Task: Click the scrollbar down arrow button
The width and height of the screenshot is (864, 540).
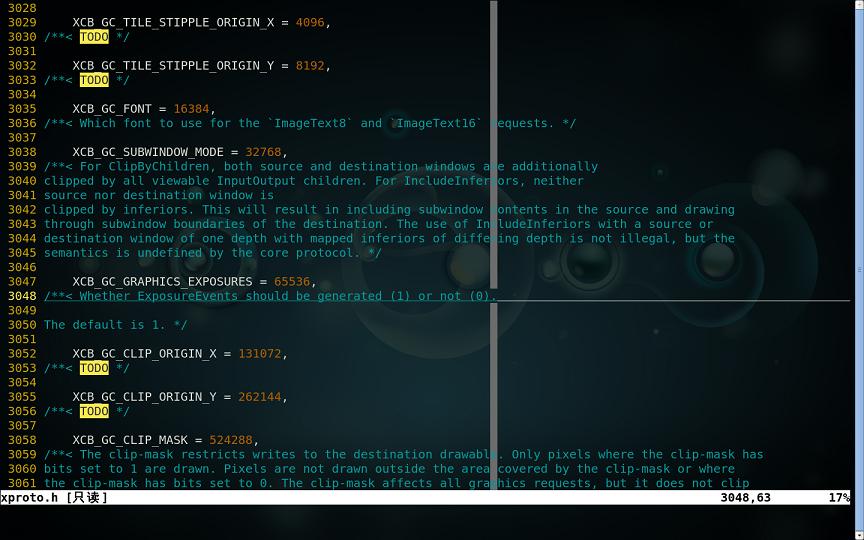Action: [x=860, y=535]
